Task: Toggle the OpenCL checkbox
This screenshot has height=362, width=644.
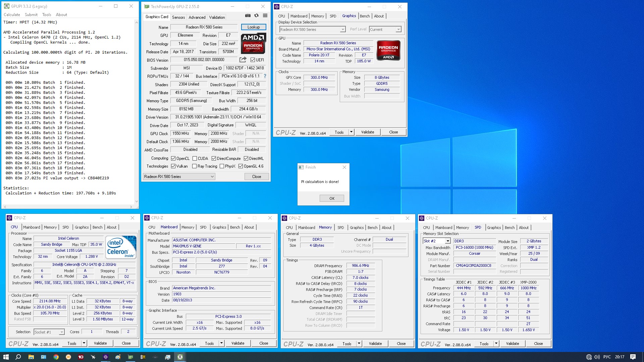Action: click(173, 159)
